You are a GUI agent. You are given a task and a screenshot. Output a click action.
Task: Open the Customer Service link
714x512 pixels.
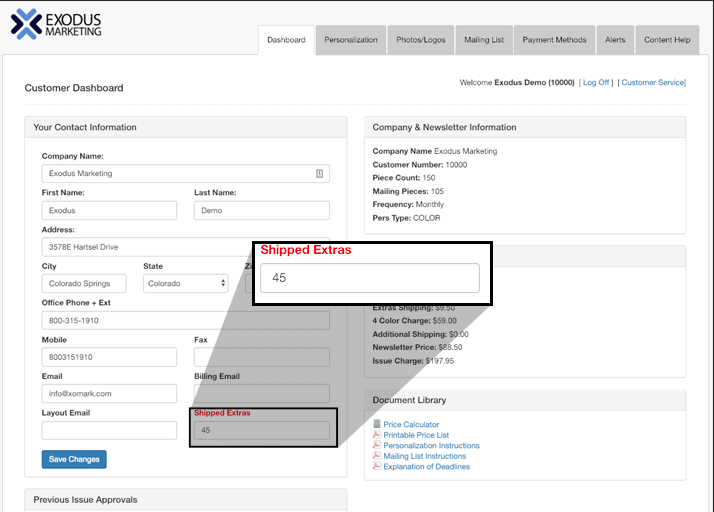pyautogui.click(x=653, y=82)
